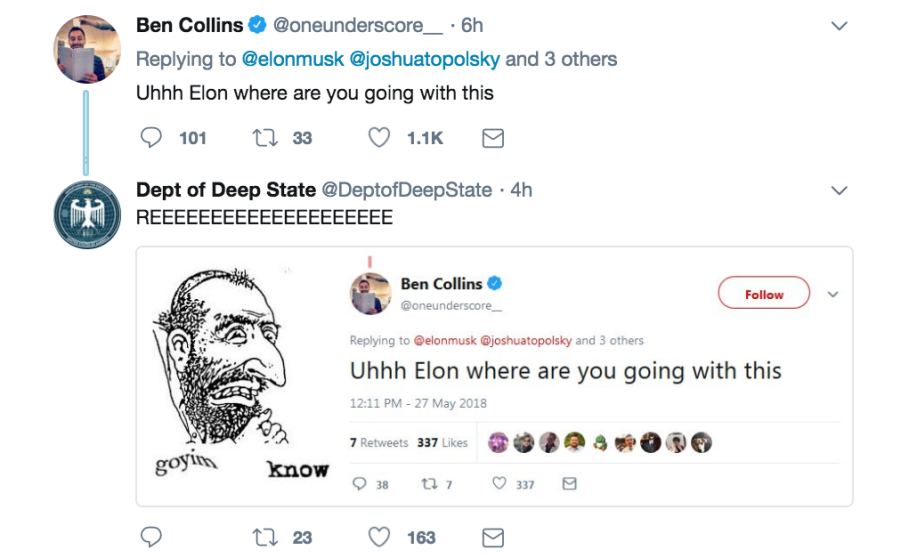The height and width of the screenshot is (558, 901).
Task: Open Ben Collins' profile avatar
Action: [87, 48]
